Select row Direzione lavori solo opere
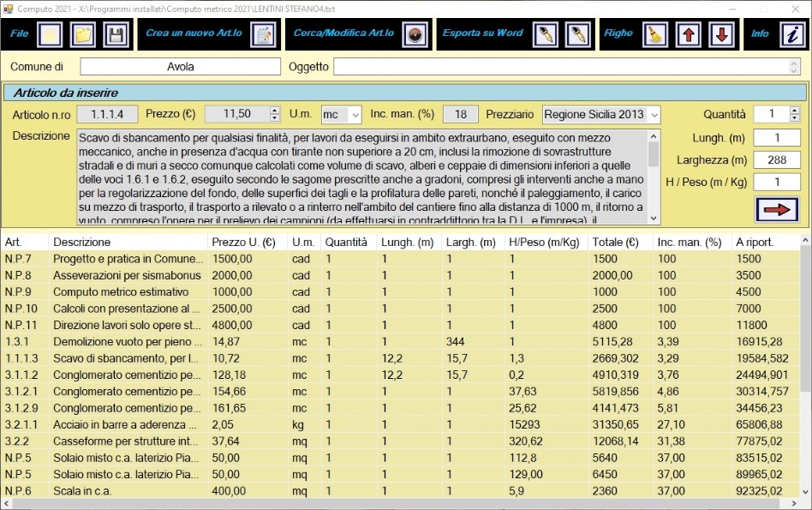812x510 pixels. coord(400,325)
